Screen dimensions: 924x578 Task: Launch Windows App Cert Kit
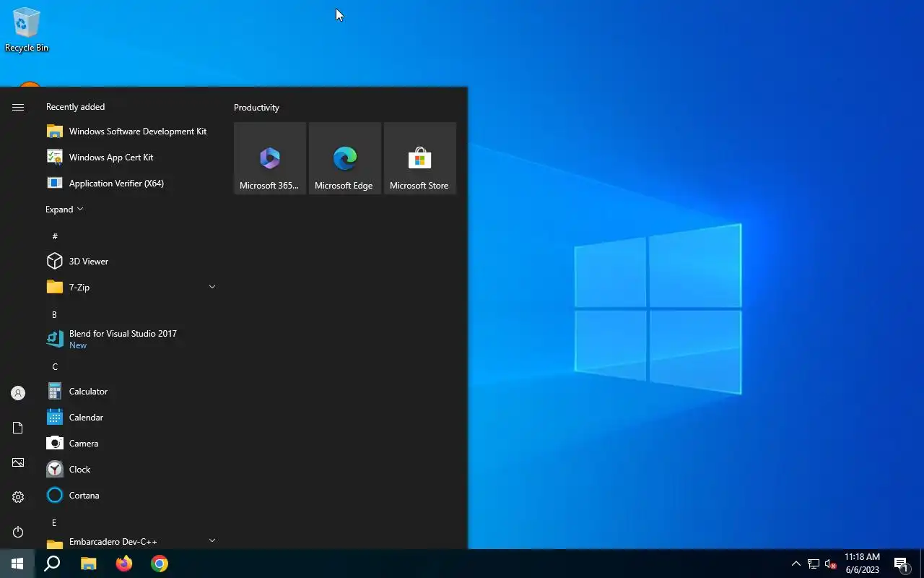point(131,158)
